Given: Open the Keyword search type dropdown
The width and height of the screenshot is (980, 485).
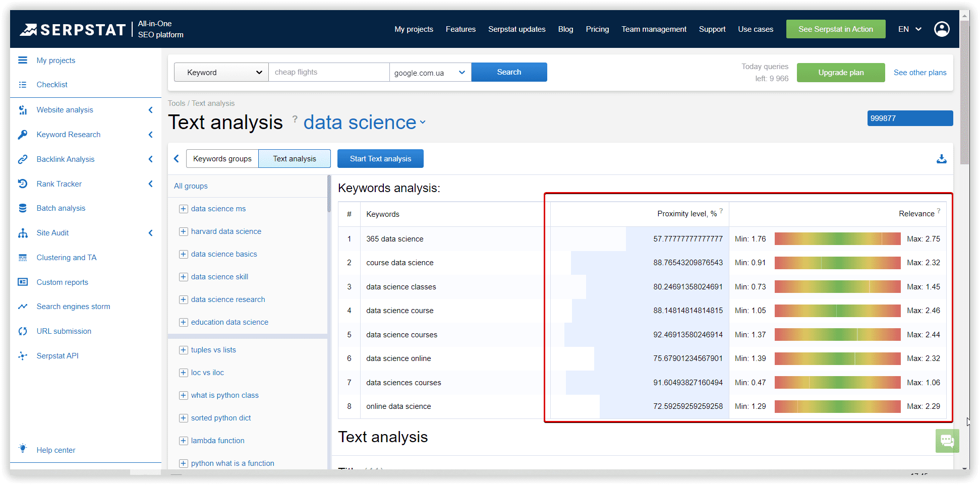Looking at the screenshot, I should click(x=221, y=73).
